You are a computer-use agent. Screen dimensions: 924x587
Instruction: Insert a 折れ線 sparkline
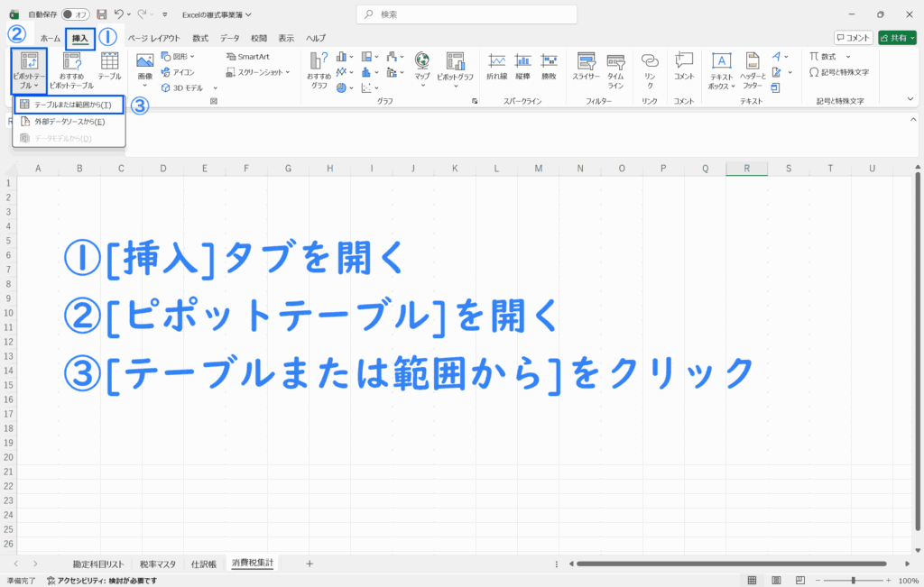[496, 68]
